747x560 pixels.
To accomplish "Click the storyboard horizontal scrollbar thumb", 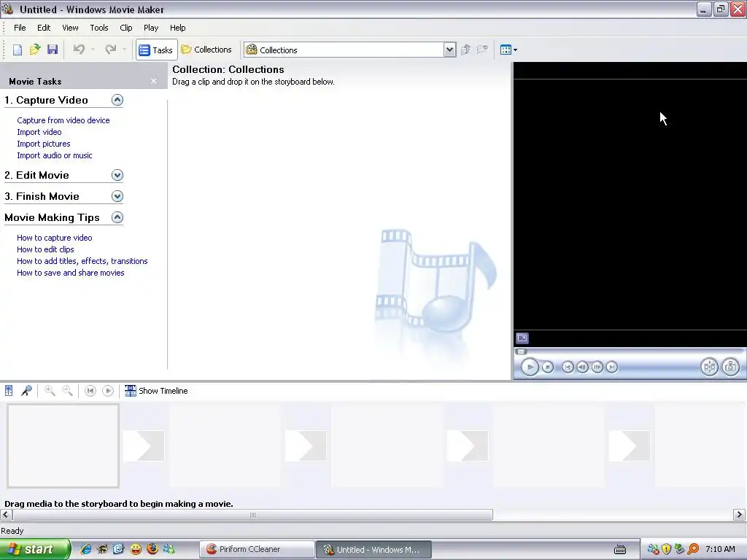I will (253, 515).
